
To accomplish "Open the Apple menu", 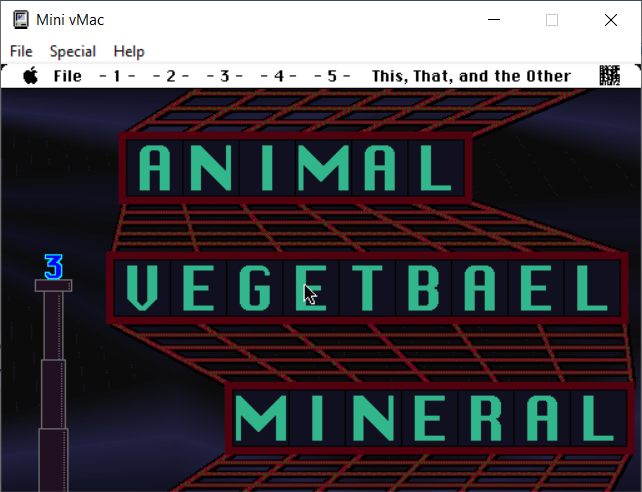I will [x=31, y=76].
